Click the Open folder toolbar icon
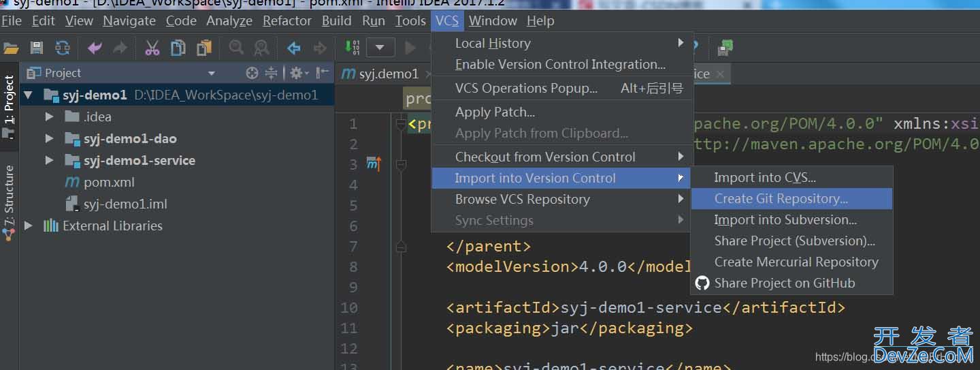 pyautogui.click(x=10, y=48)
